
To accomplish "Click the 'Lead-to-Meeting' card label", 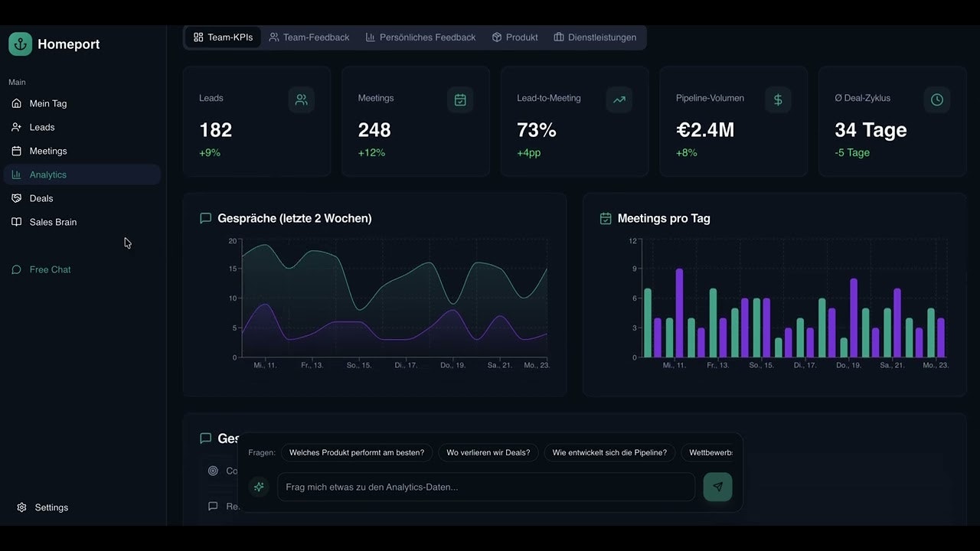I will click(549, 98).
